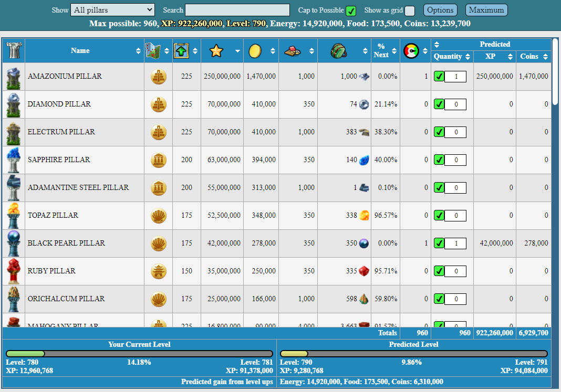Click the XP star column sort arrow
Image resolution: width=561 pixels, height=392 pixels.
[237, 51]
